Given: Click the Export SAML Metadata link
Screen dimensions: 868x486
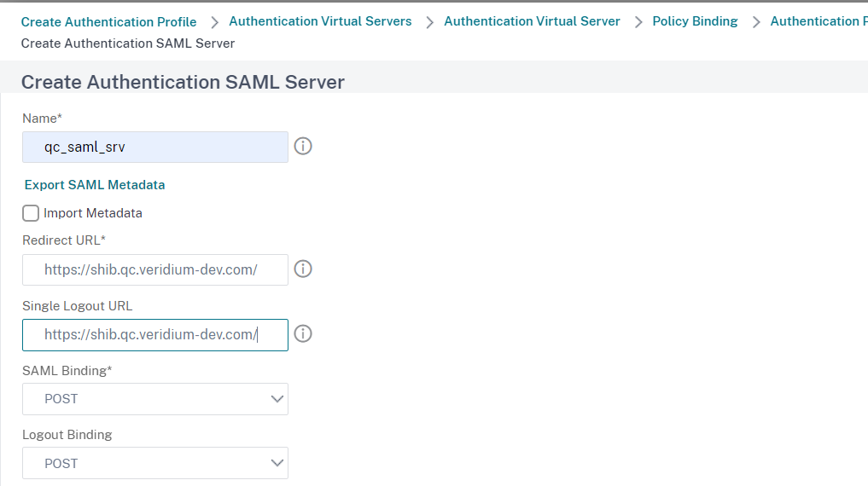Looking at the screenshot, I should coord(95,185).
